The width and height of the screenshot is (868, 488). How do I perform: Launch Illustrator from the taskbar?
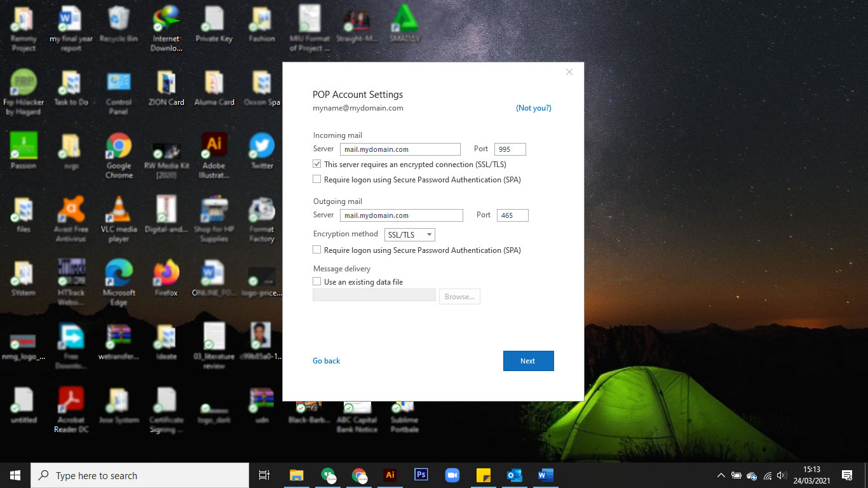click(x=390, y=475)
